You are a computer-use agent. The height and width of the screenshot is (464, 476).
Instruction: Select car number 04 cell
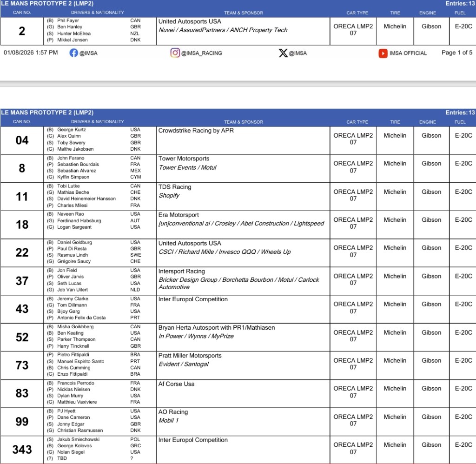(22, 140)
